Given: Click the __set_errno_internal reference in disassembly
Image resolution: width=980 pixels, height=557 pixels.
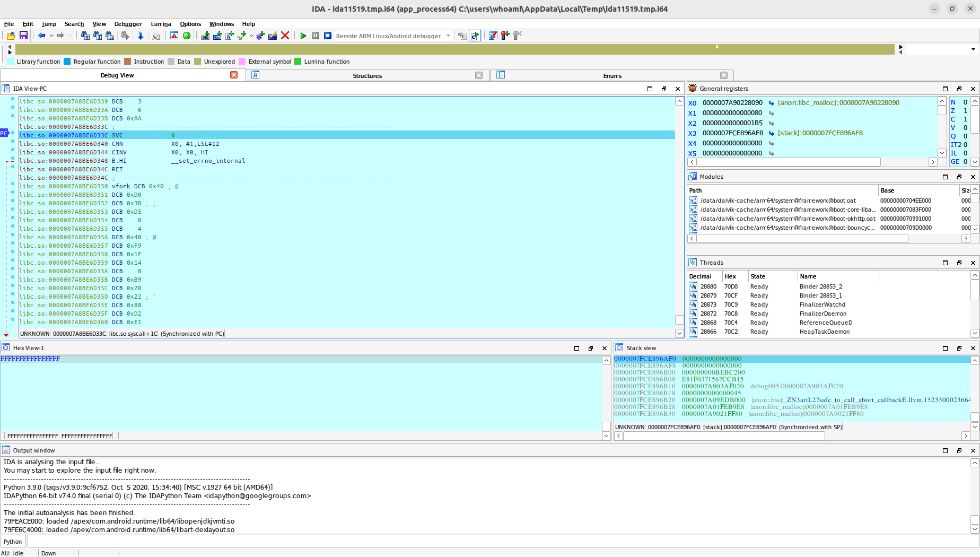Looking at the screenshot, I should pyautogui.click(x=208, y=161).
